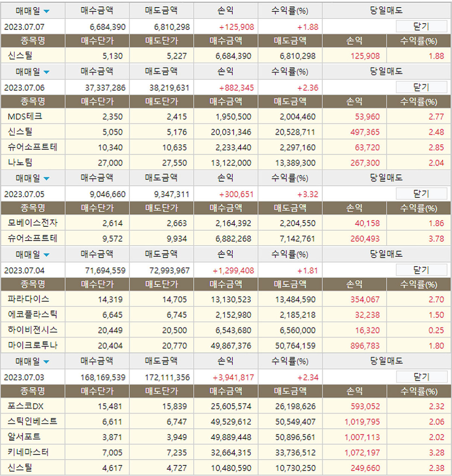Select the 나노팀 stock name

[20, 163]
